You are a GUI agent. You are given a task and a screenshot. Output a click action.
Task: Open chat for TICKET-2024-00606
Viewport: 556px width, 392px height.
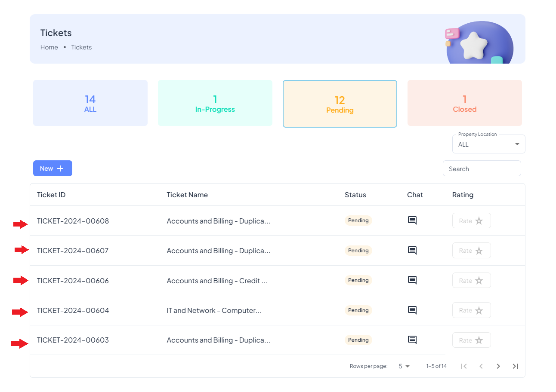tap(412, 280)
